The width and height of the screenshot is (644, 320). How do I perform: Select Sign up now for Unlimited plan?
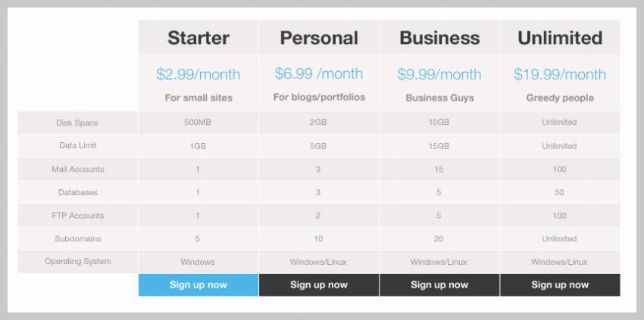(x=560, y=285)
